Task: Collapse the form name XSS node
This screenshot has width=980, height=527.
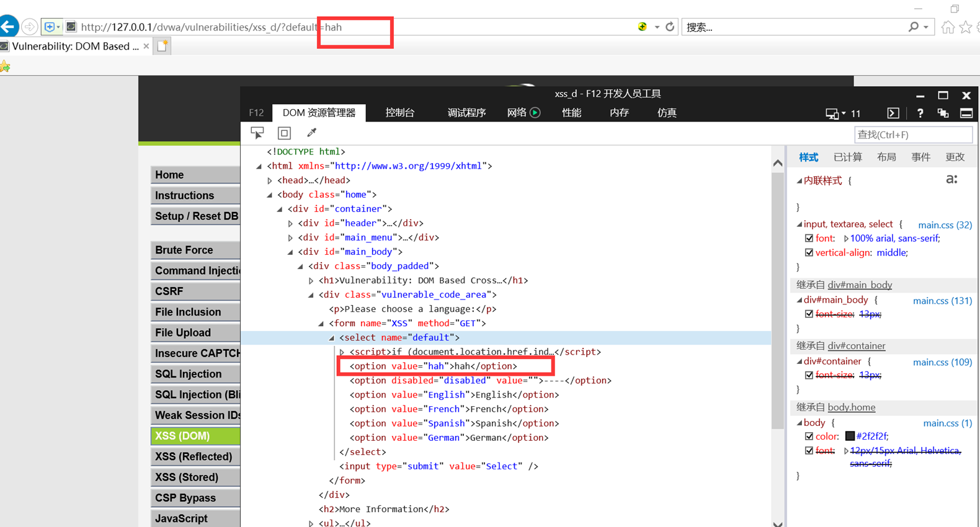Action: (x=321, y=324)
